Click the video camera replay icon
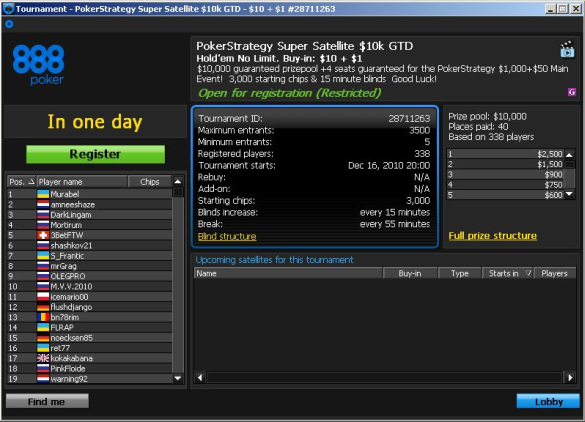The height and width of the screenshot is (422, 585). 567,50
